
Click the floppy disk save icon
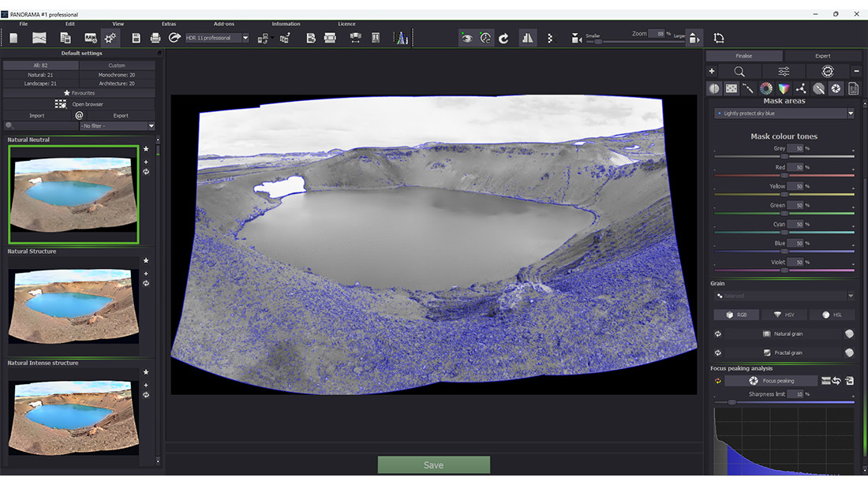pyautogui.click(x=136, y=38)
